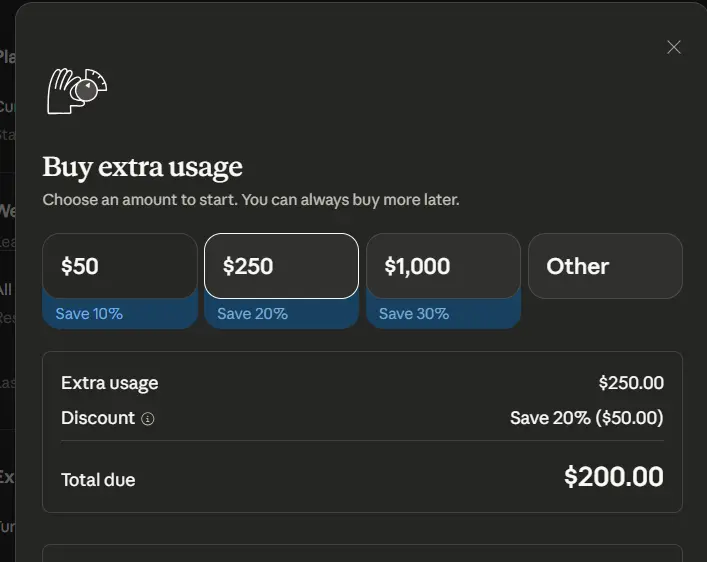
Task: Click the Buy extra usage heading
Action: point(142,167)
